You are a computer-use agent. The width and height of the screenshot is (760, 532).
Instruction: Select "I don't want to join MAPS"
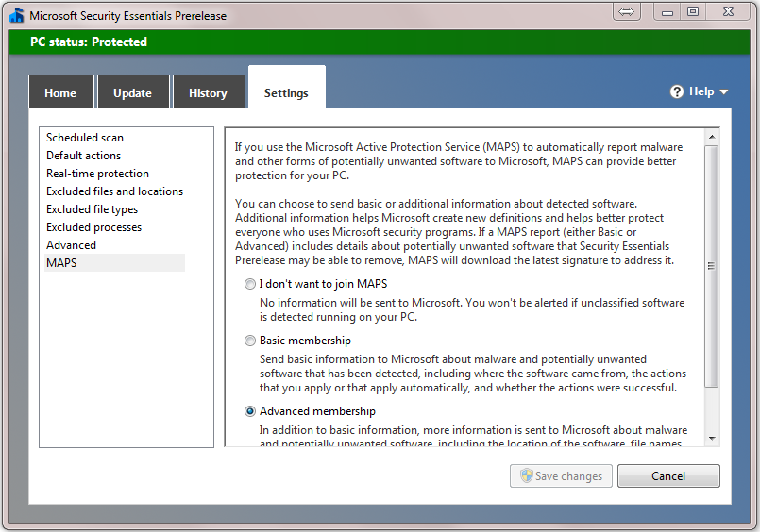click(x=249, y=284)
